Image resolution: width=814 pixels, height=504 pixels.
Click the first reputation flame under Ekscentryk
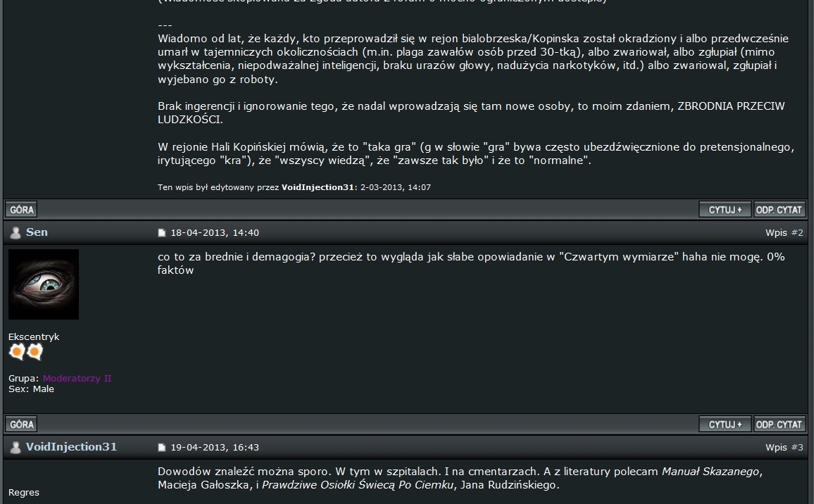pyautogui.click(x=17, y=352)
